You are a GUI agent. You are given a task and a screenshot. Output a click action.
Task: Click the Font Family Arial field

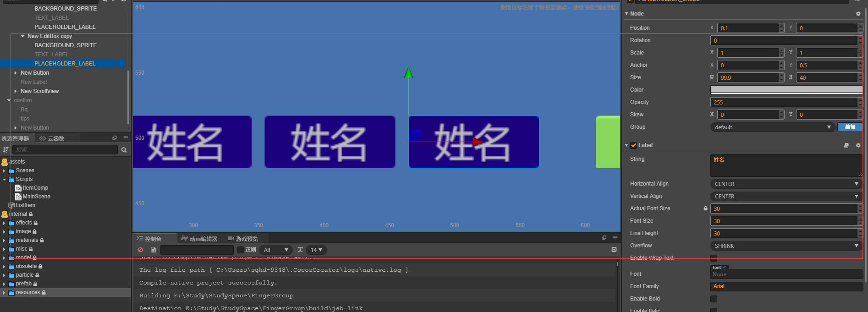coord(786,286)
